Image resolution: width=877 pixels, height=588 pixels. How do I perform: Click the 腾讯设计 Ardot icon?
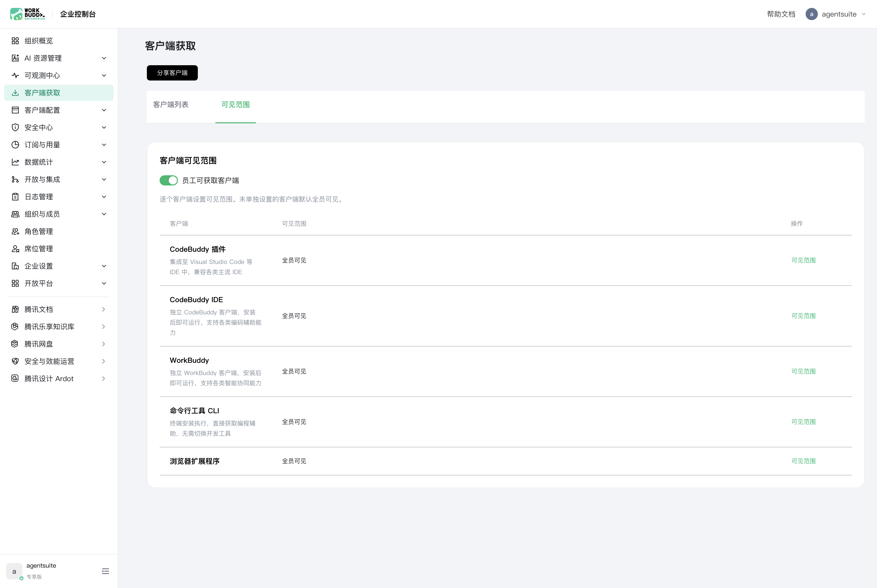(x=15, y=378)
